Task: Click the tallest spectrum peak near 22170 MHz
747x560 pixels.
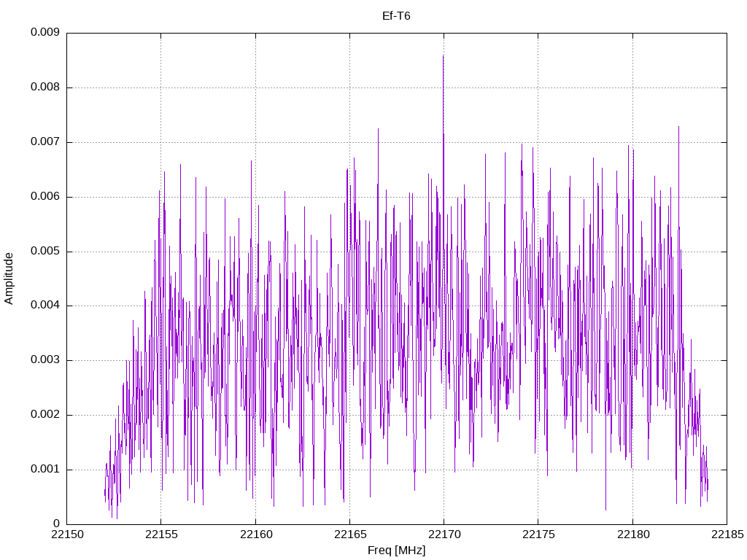Action: pyautogui.click(x=443, y=56)
